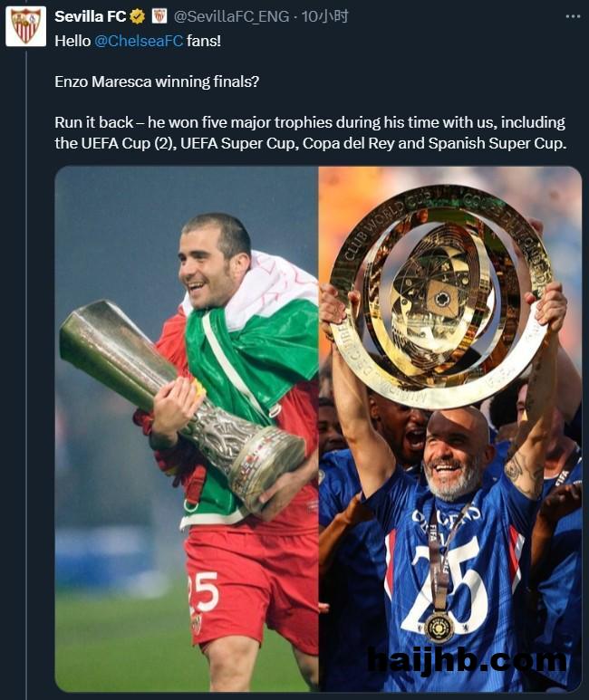
Task: Click the gold verified badge
Action: [138, 16]
